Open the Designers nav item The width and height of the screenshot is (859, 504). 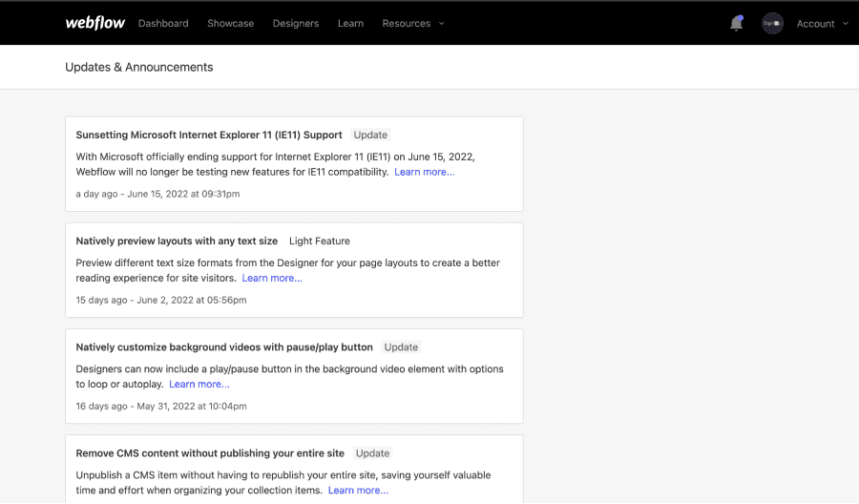296,24
